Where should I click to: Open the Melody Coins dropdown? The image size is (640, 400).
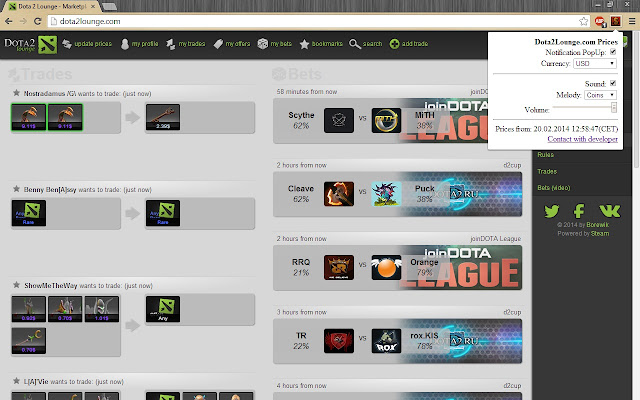point(600,95)
